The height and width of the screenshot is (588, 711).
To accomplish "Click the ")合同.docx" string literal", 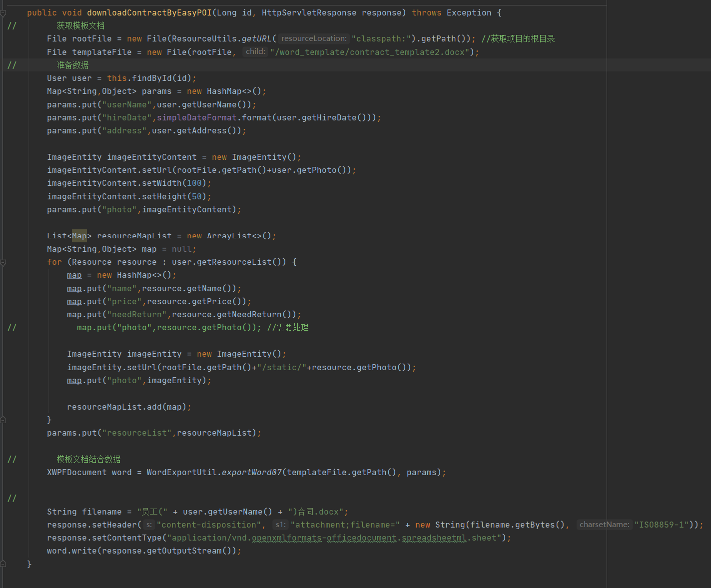I will (316, 512).
